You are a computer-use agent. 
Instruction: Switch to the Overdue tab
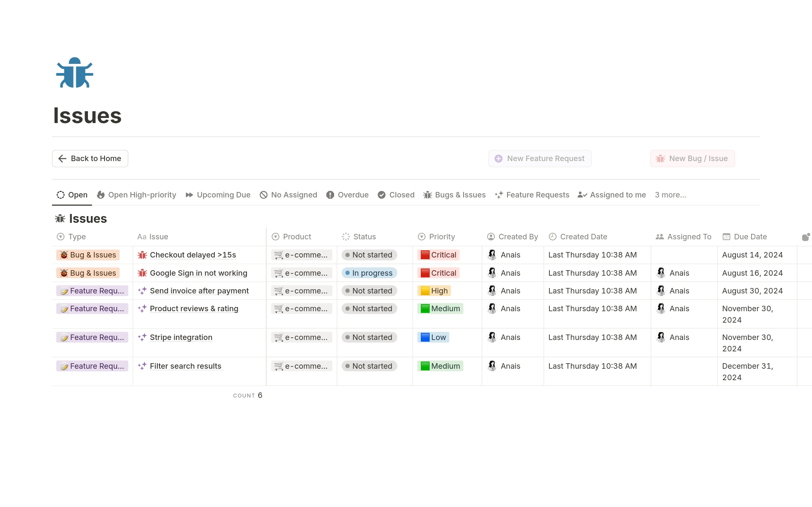tap(347, 195)
